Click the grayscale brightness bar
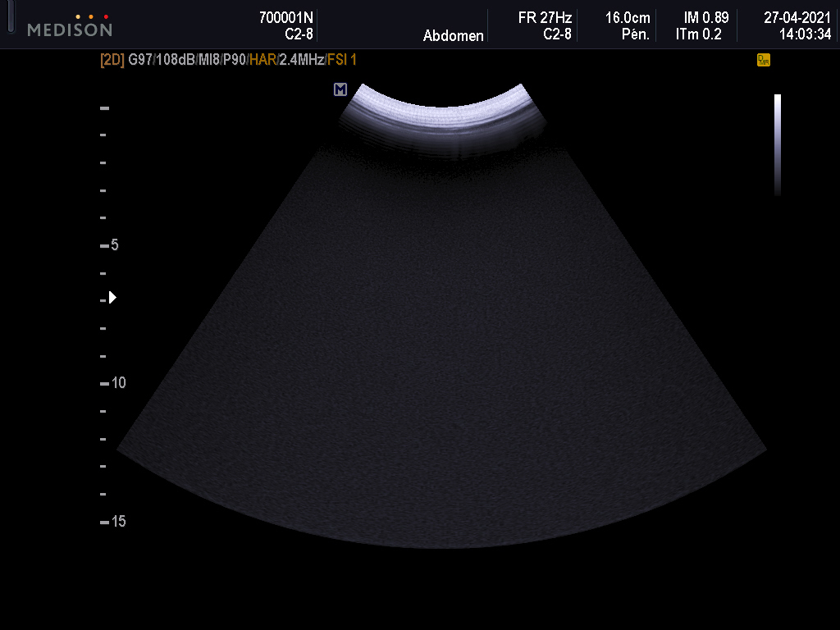Screen dimensions: 840x630 click(777, 144)
